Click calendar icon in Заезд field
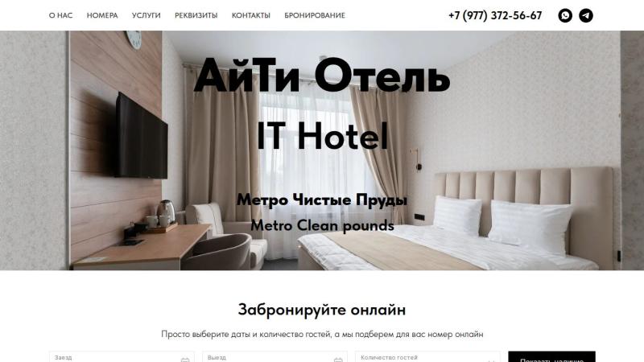This screenshot has width=644, height=362. (185, 360)
